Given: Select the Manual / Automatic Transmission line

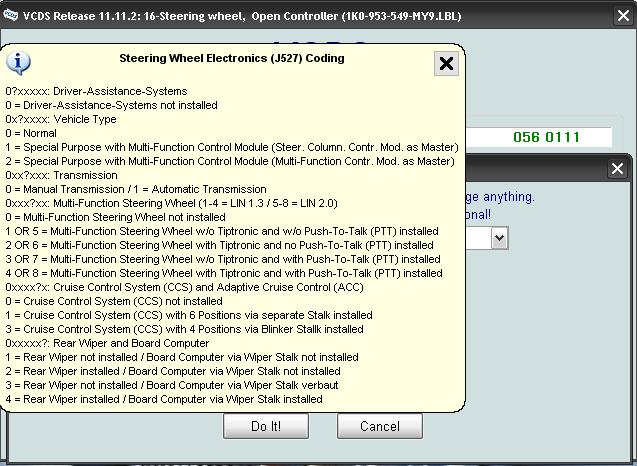Looking at the screenshot, I should tap(136, 189).
